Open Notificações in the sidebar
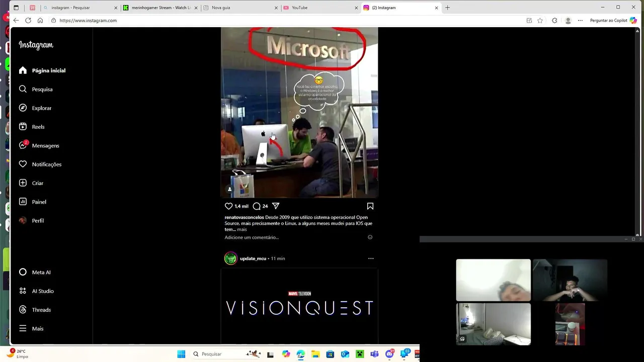 [41, 164]
